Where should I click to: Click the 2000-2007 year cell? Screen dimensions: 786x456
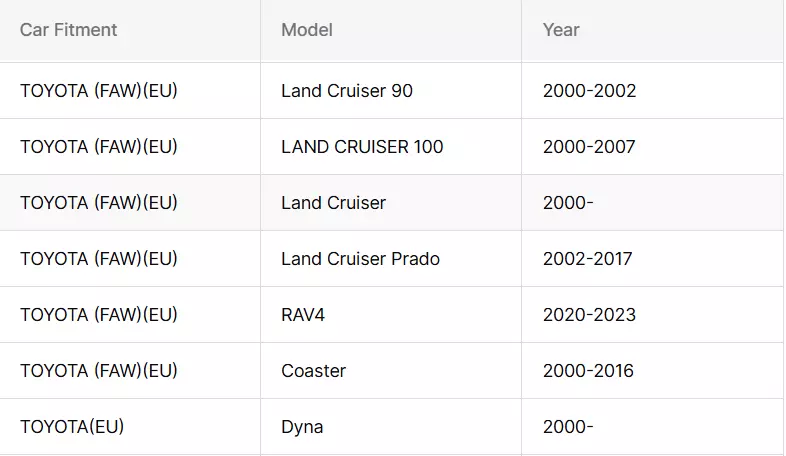pyautogui.click(x=652, y=147)
